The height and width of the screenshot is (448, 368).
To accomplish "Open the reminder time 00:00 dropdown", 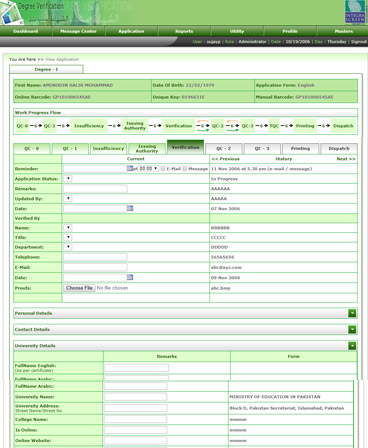I will (x=148, y=169).
